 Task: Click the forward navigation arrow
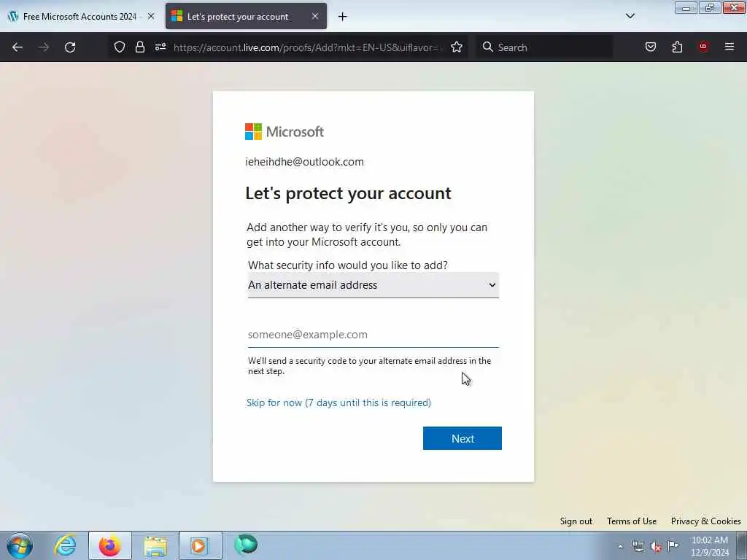click(44, 47)
